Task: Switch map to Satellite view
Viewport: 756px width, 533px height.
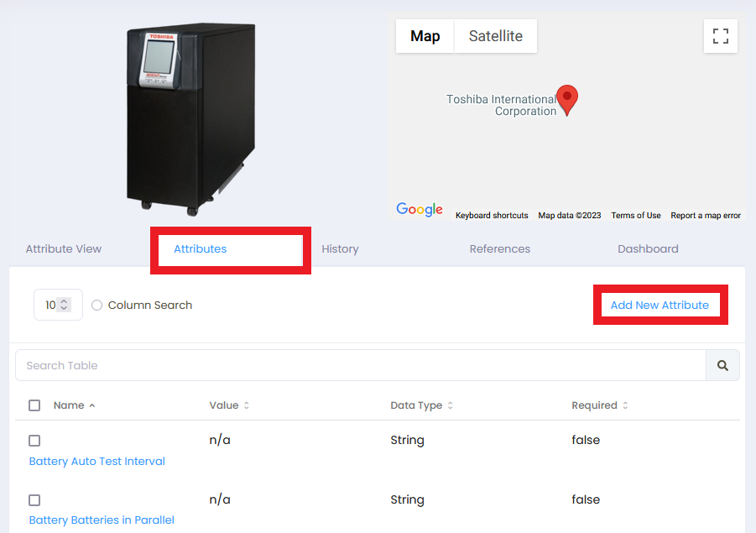Action: tap(495, 36)
